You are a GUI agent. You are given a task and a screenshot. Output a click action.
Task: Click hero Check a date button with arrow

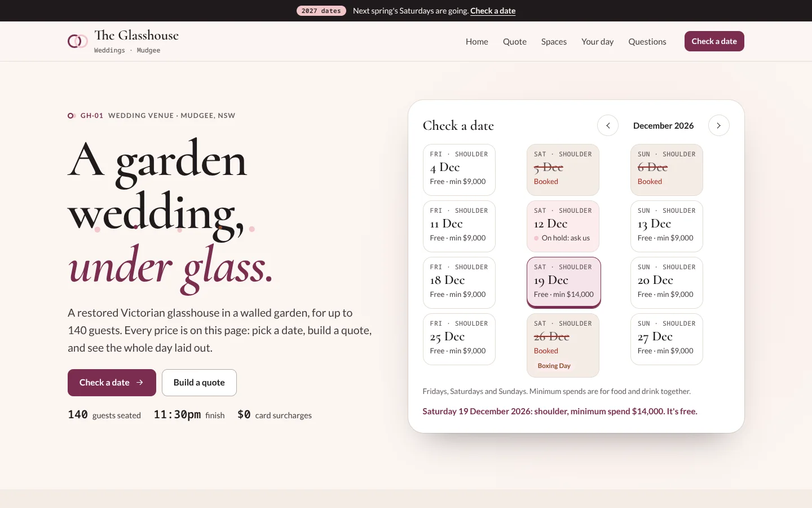click(112, 383)
